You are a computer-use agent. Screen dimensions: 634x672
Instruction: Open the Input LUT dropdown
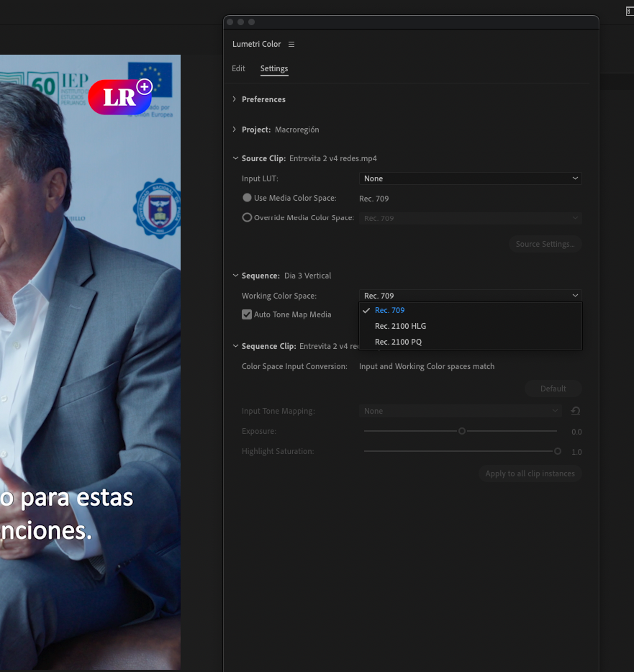click(470, 178)
